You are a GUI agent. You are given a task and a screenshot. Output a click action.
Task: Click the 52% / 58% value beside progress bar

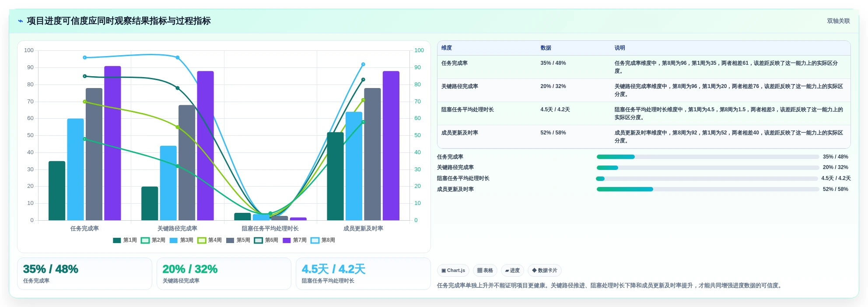(835, 189)
